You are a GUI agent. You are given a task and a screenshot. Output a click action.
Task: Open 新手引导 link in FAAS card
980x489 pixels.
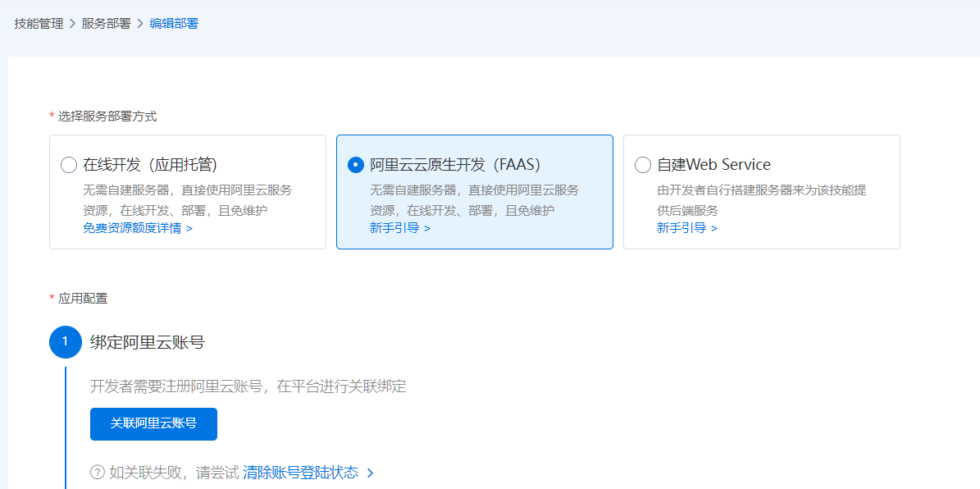tap(400, 228)
